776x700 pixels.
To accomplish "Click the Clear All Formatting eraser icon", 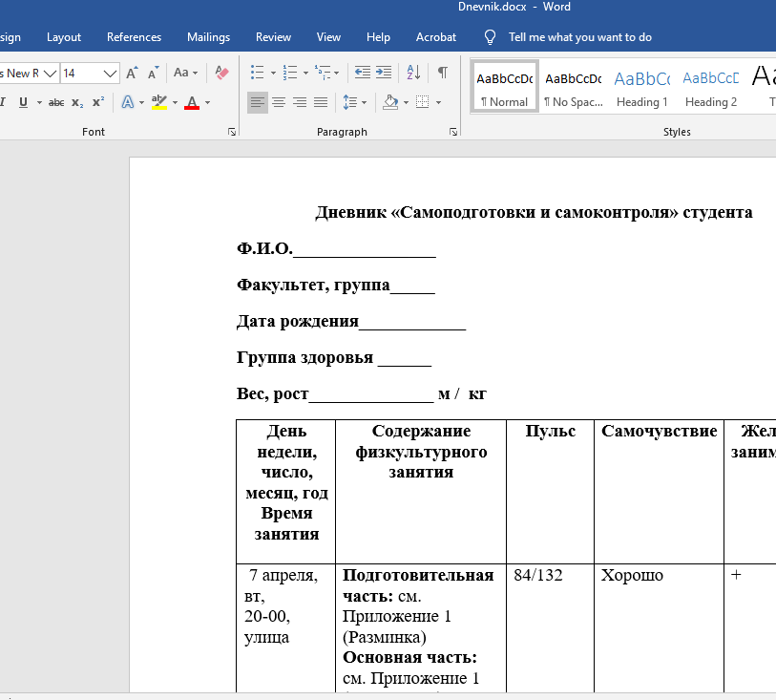I will tap(222, 73).
